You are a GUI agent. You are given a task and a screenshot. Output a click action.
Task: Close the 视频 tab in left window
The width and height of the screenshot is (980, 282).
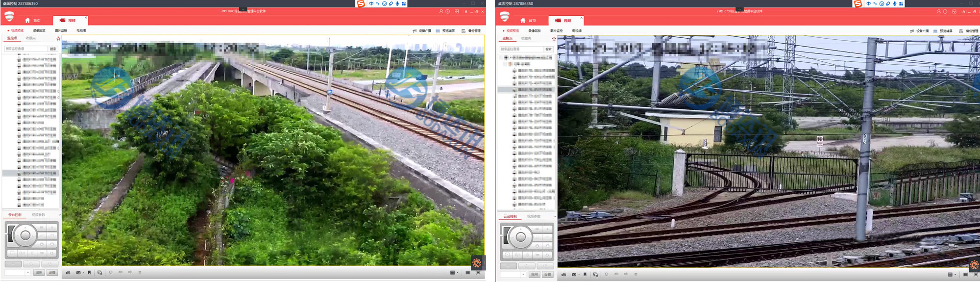86,18
